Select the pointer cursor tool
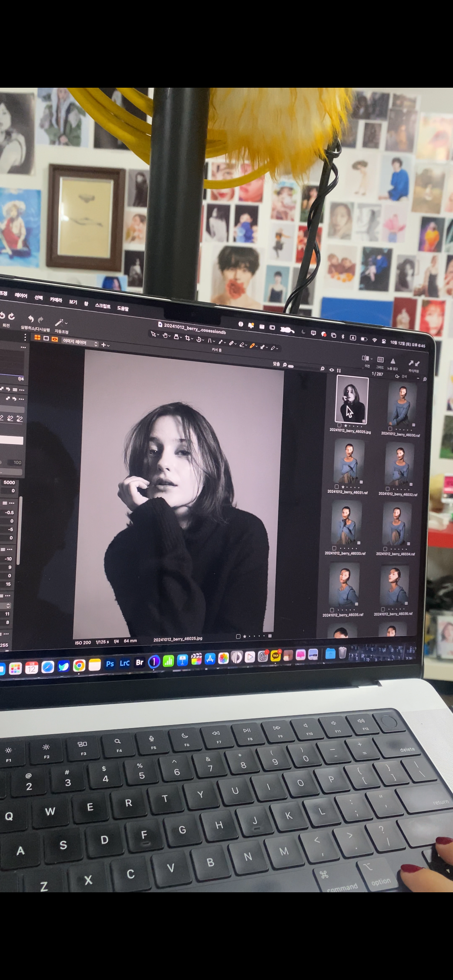 click(x=153, y=334)
